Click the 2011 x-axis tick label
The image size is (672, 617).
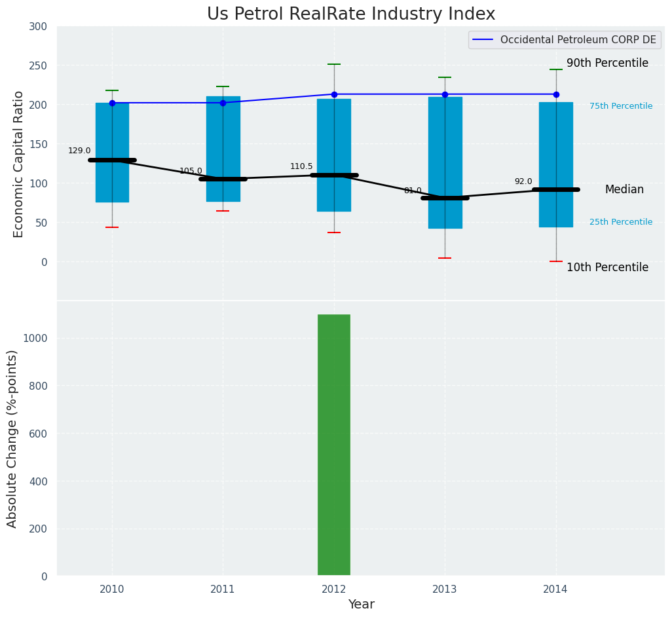coord(223,589)
